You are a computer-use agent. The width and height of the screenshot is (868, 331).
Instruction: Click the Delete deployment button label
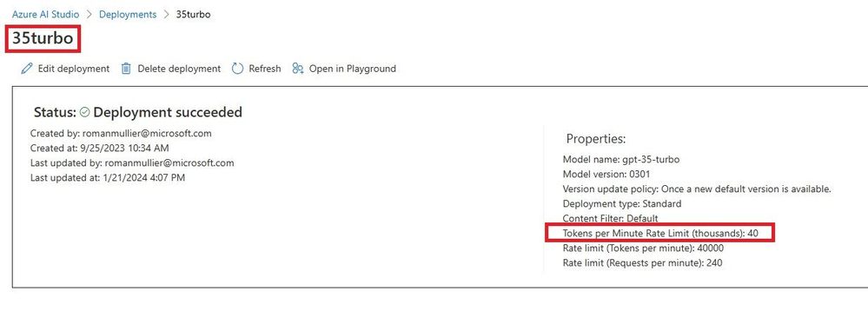tap(179, 69)
